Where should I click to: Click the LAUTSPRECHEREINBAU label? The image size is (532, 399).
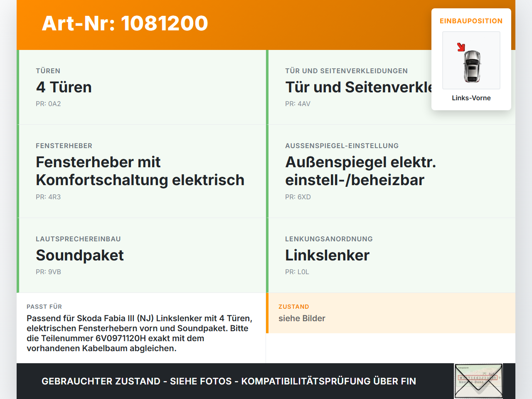(x=79, y=239)
